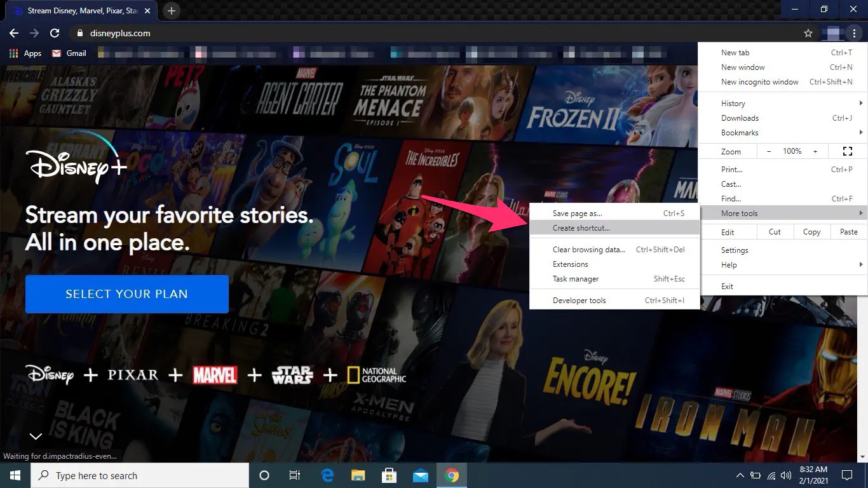Click Copy in the Edit row
This screenshot has height=488, width=868.
(812, 232)
